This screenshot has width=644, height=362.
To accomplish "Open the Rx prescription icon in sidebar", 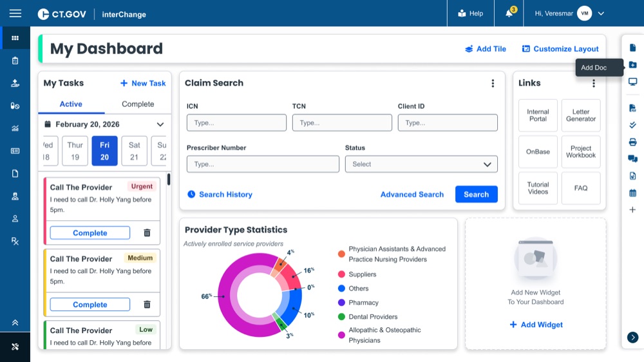I will [x=15, y=241].
